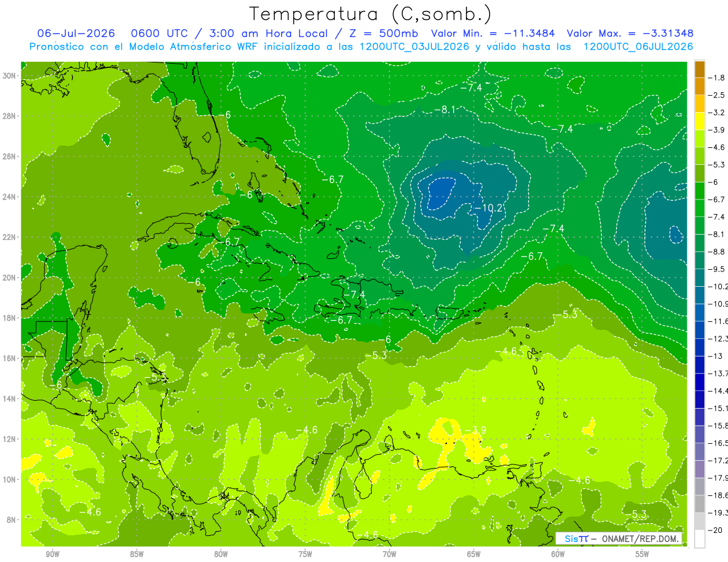Click the '-2.5' value on the color bar

[x=717, y=95]
